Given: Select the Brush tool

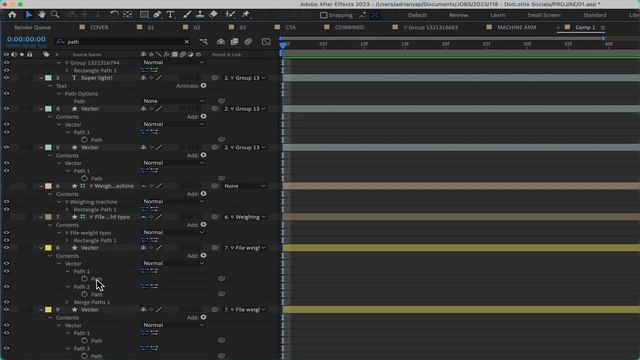Looking at the screenshot, I should [187, 15].
